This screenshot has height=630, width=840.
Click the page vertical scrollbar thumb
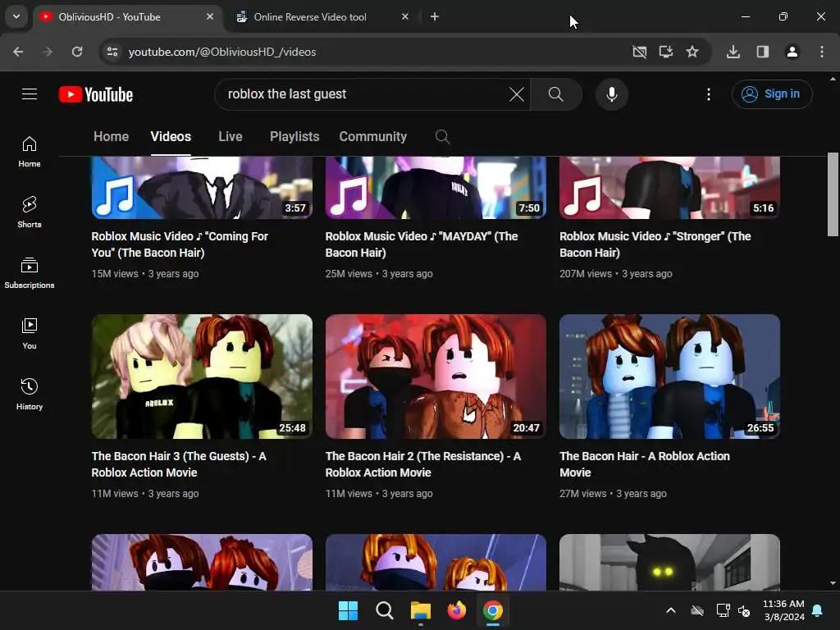(833, 194)
